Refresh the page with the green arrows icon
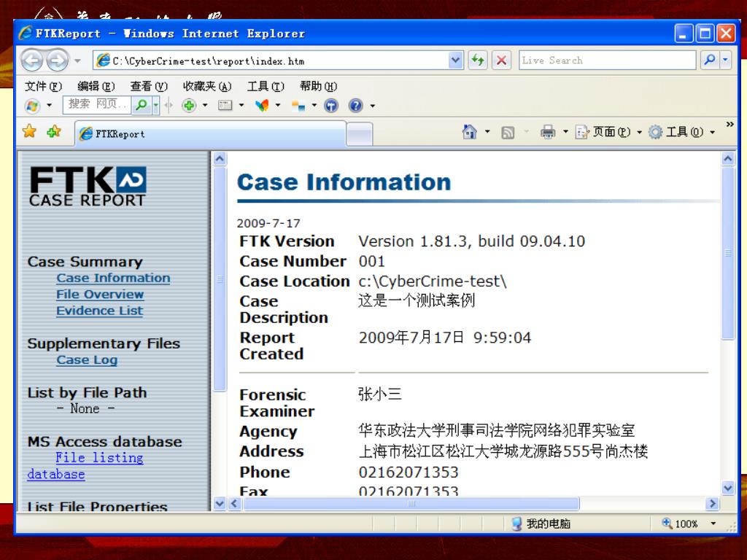 tap(477, 61)
